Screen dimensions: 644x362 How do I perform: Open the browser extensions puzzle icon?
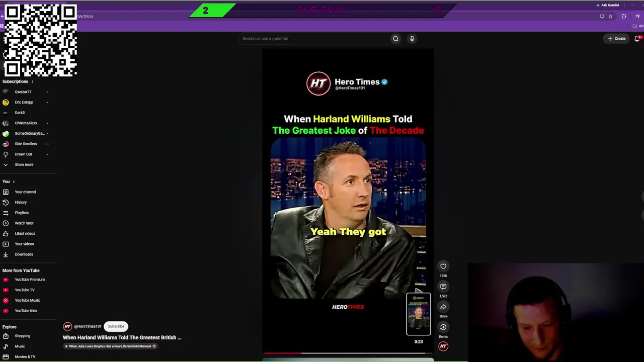624,17
